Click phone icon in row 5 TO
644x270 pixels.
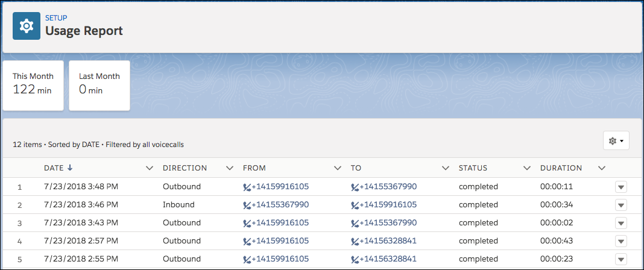[x=355, y=259]
